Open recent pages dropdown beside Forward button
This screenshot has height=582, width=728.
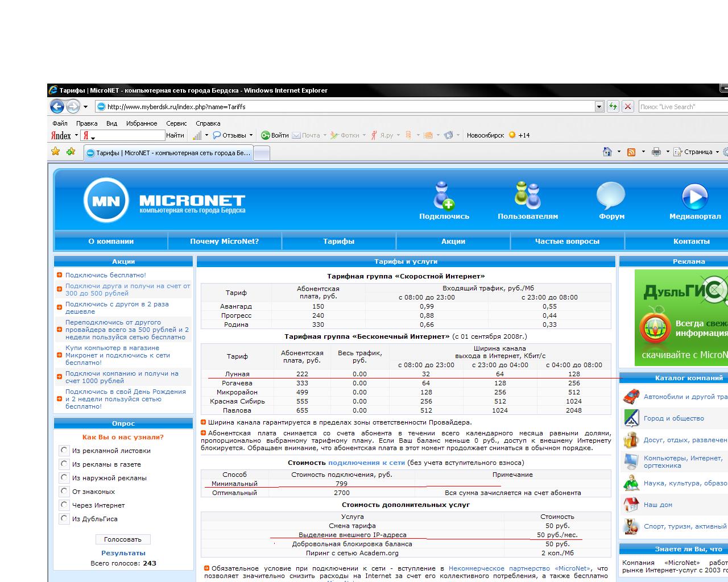[x=85, y=106]
